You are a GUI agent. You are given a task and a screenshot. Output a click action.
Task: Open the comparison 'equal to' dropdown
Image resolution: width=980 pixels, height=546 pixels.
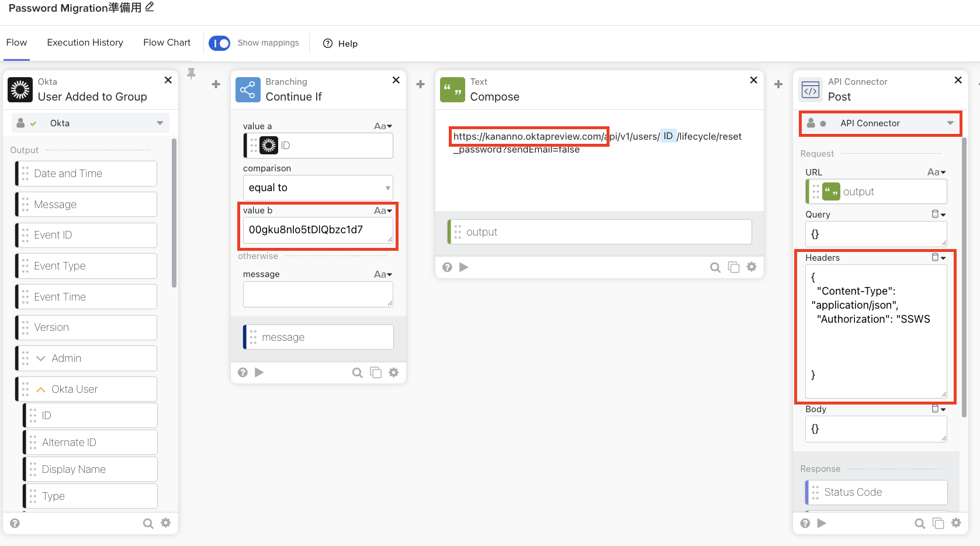pos(317,188)
